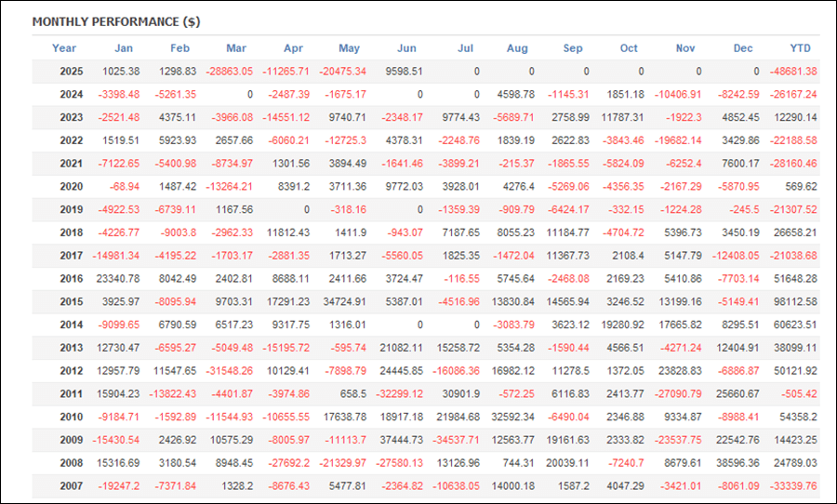Click the Dec column header

(x=743, y=48)
